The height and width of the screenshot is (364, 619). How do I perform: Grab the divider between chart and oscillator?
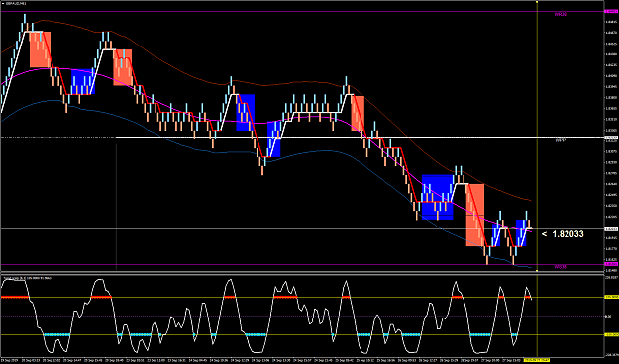(x=302, y=273)
